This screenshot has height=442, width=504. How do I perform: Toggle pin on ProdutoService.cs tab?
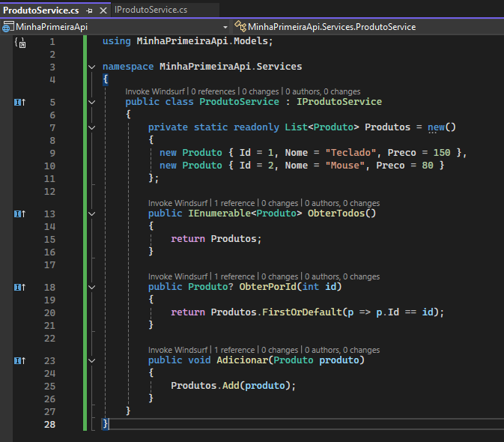tap(89, 10)
